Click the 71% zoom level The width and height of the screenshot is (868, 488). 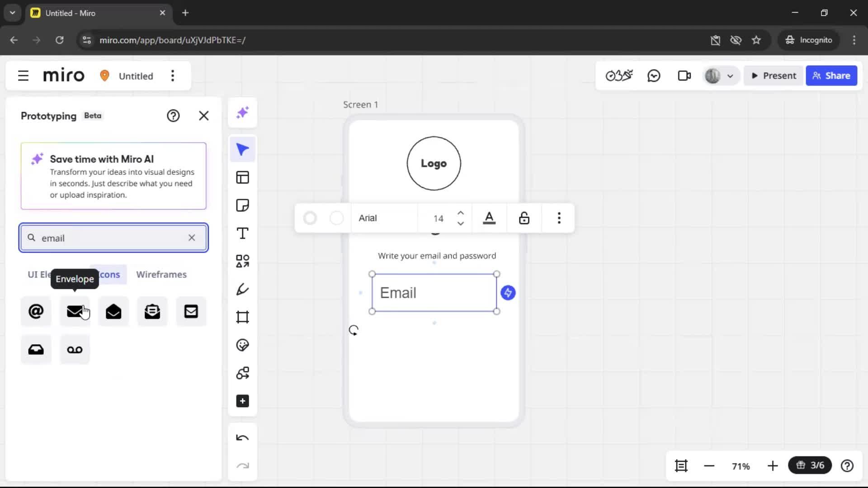[x=741, y=466]
